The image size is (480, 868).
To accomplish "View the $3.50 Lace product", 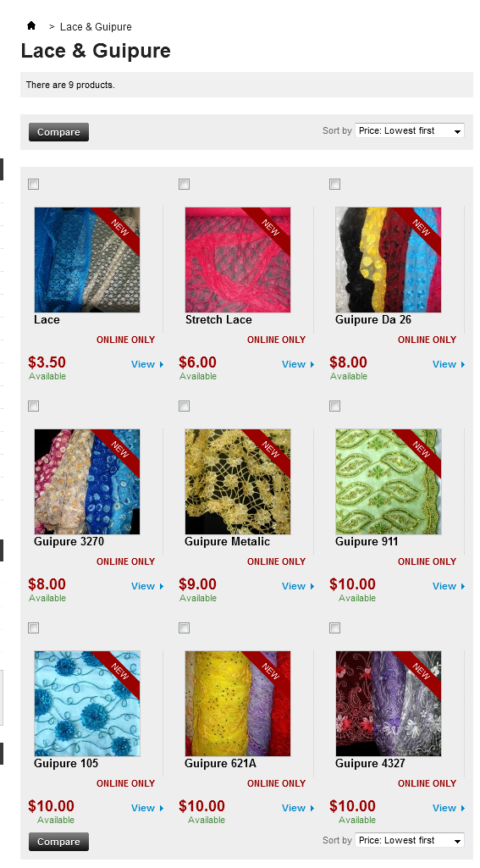I will coord(147,364).
